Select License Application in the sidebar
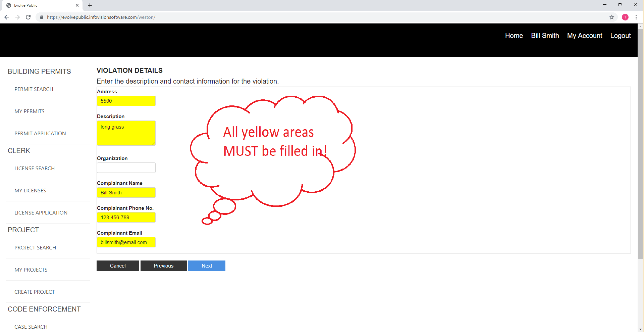The height and width of the screenshot is (332, 644). tap(41, 212)
